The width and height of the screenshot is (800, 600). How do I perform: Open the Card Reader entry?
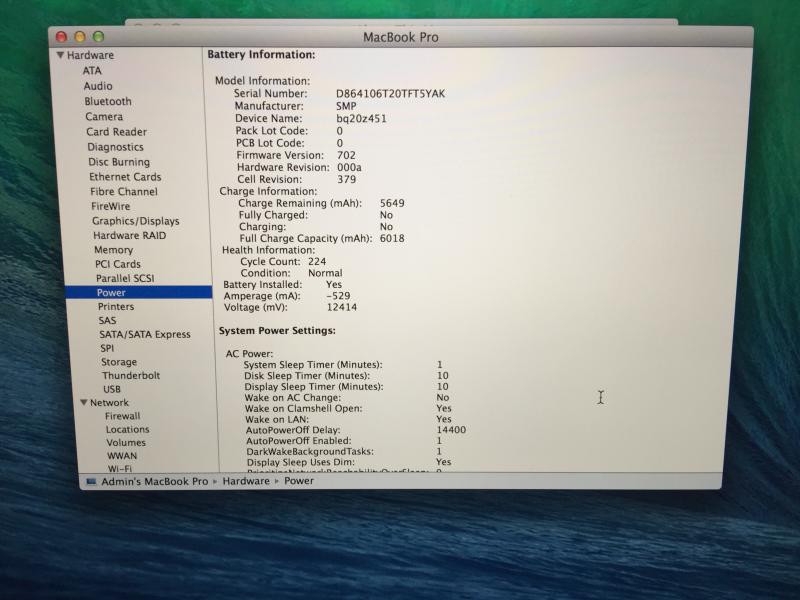(116, 132)
